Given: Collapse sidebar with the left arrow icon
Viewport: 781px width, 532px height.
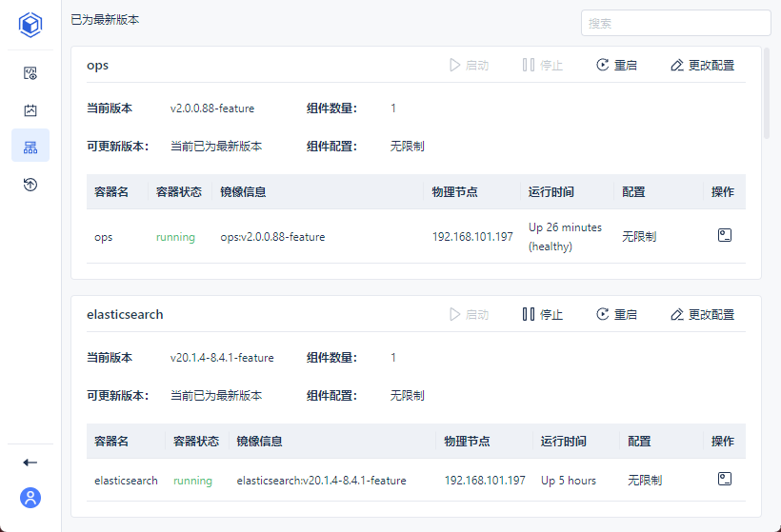Looking at the screenshot, I should 30,463.
